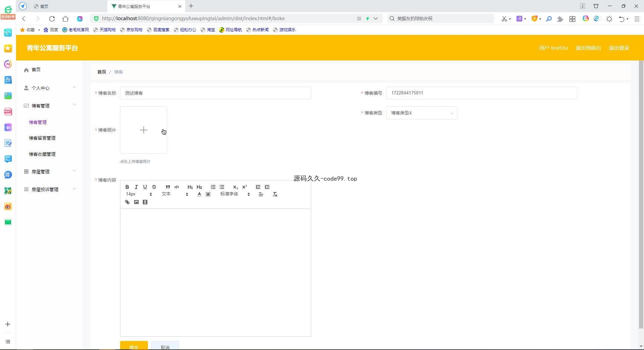Click 首页 in the breadcrumb
The width and height of the screenshot is (644, 350).
click(102, 72)
